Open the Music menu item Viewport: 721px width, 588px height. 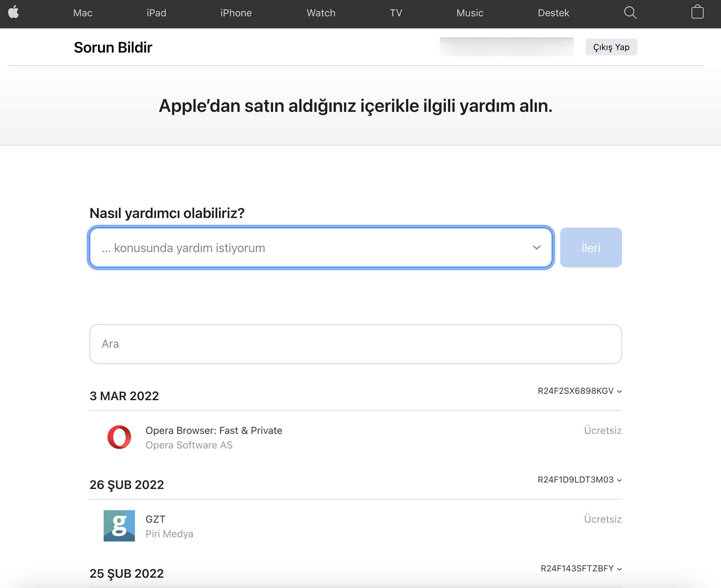tap(470, 13)
